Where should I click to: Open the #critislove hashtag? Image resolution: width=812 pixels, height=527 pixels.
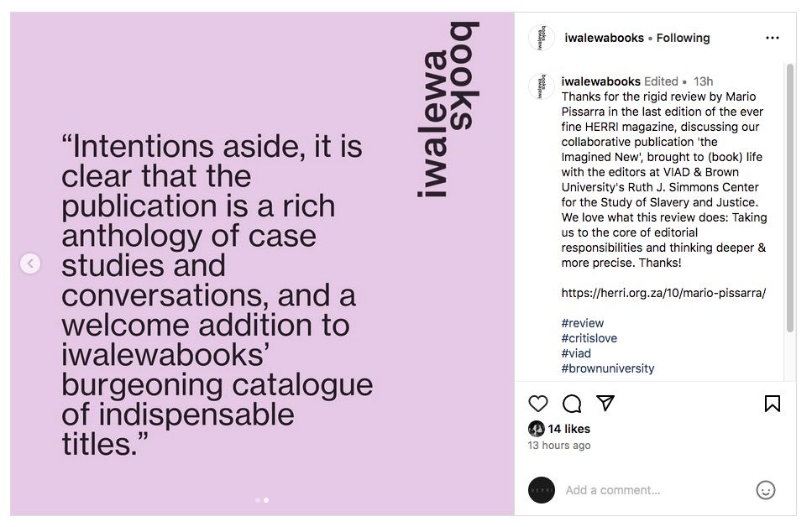tap(589, 338)
